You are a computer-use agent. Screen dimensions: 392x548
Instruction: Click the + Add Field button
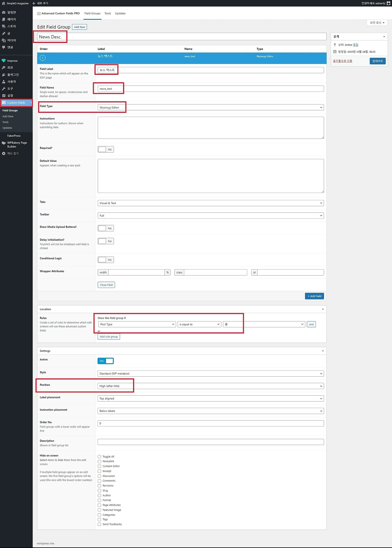315,296
